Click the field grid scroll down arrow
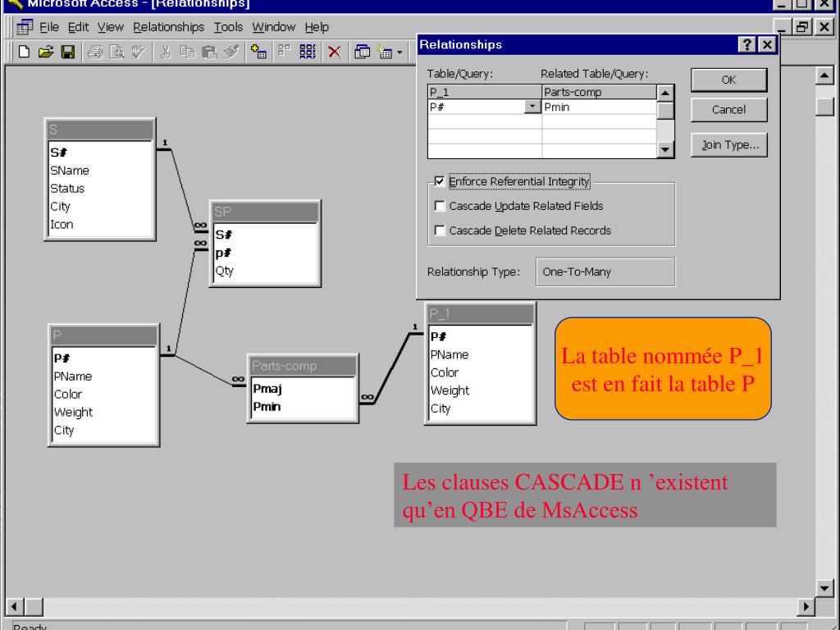The width and height of the screenshot is (840, 630). [x=664, y=149]
